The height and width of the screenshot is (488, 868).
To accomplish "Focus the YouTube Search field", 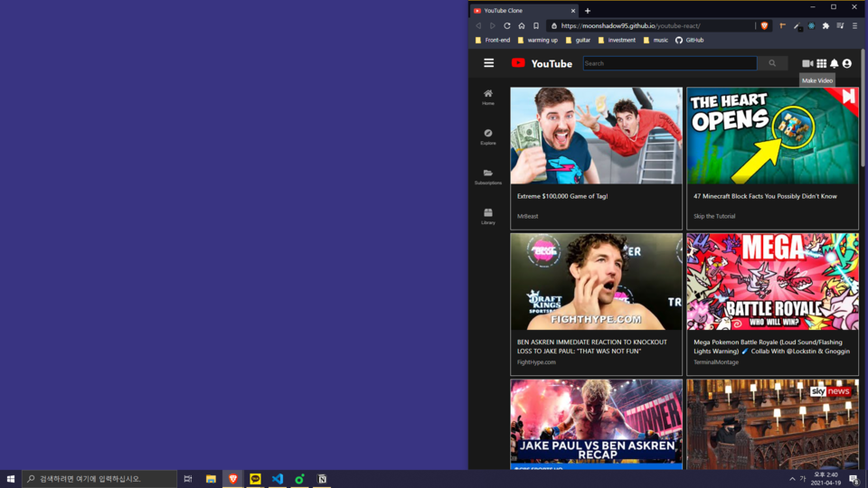I will tap(670, 63).
